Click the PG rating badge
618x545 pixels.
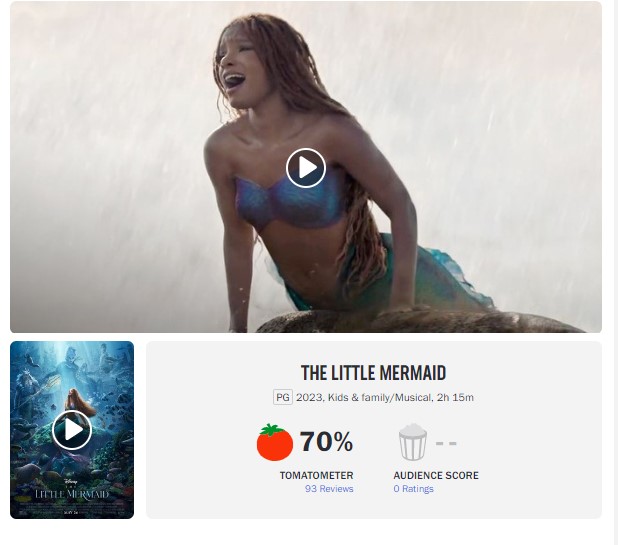pos(283,397)
